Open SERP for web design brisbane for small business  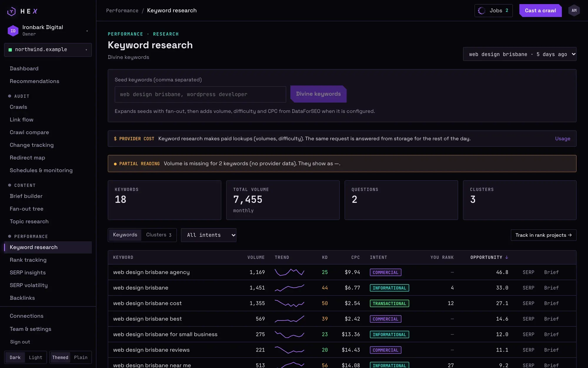point(528,334)
